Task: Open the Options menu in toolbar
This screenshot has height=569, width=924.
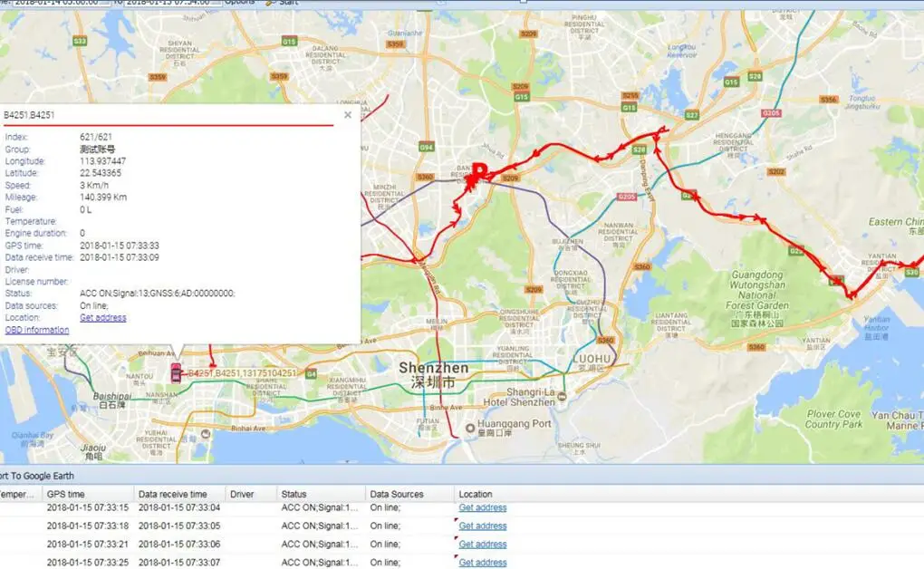Action: tap(240, 3)
